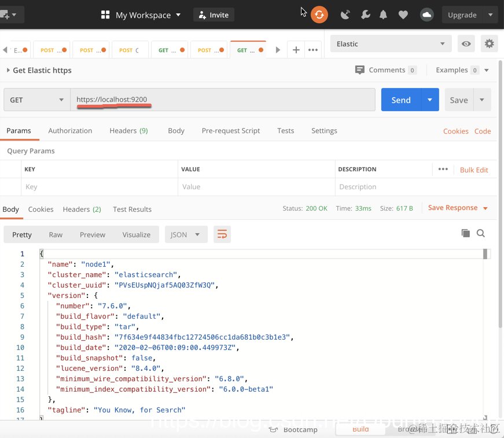Screen dimensions: 504x438
Task: Open tab options three dots menu
Action: [x=312, y=50]
